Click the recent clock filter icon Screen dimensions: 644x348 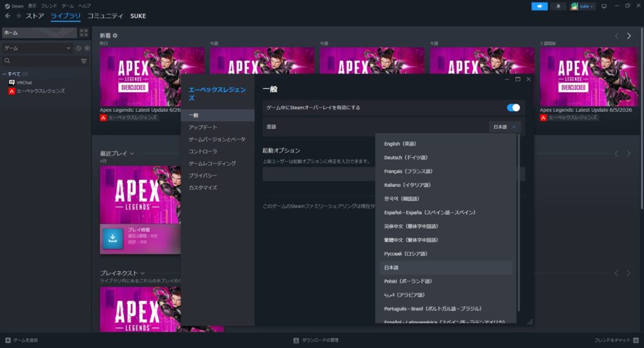79,48
